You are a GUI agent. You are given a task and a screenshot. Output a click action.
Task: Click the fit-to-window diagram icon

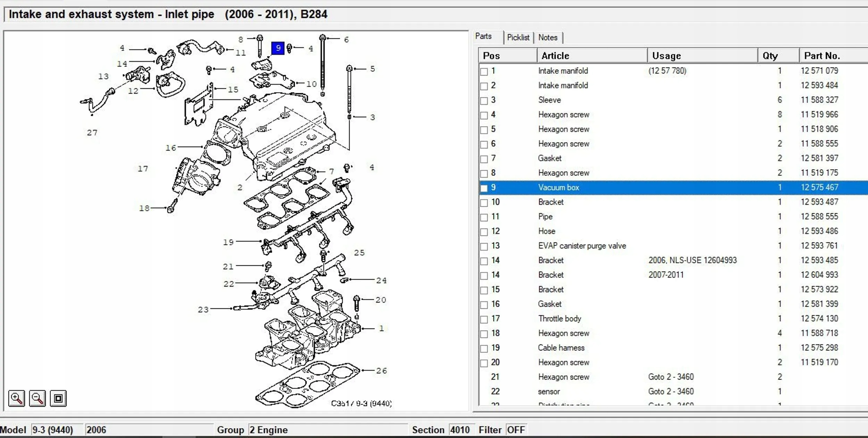tap(58, 398)
